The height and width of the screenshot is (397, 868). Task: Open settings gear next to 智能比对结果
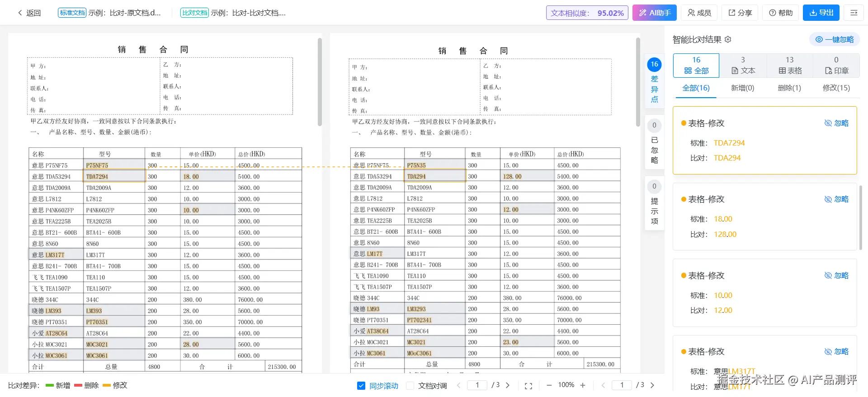point(728,39)
